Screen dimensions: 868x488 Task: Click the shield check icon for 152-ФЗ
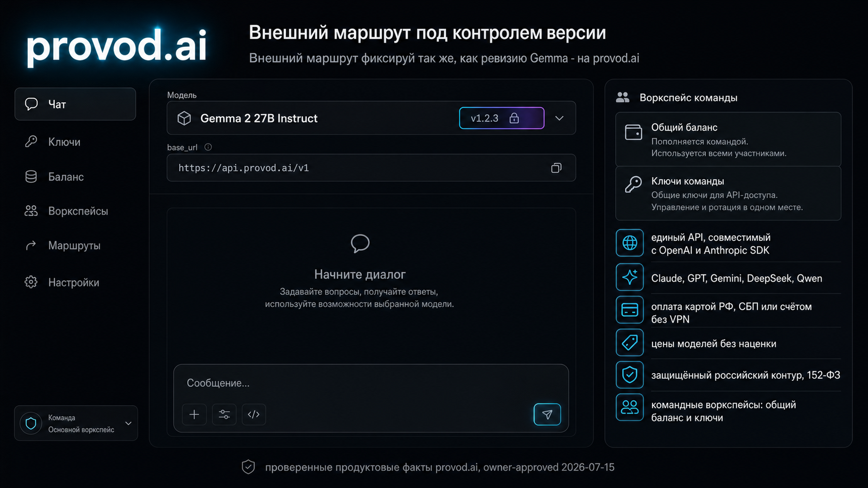tap(630, 375)
